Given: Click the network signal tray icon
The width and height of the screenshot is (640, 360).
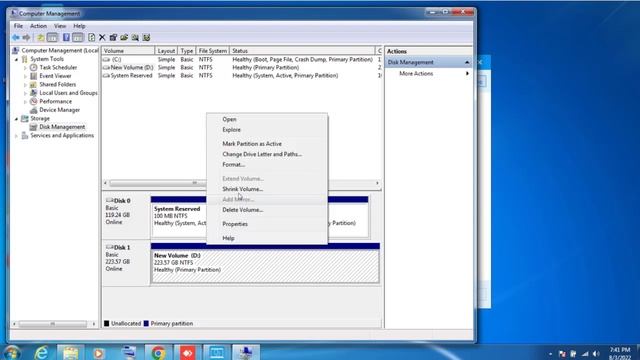Looking at the screenshot, I should coord(585,353).
